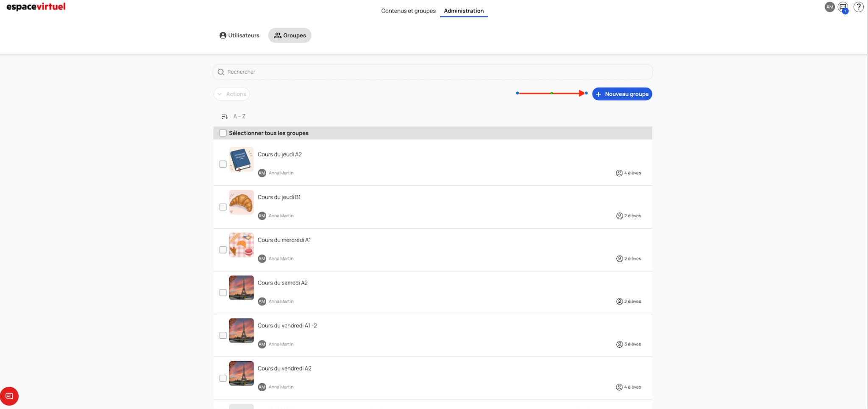Focus the Rechercher search field

432,72
